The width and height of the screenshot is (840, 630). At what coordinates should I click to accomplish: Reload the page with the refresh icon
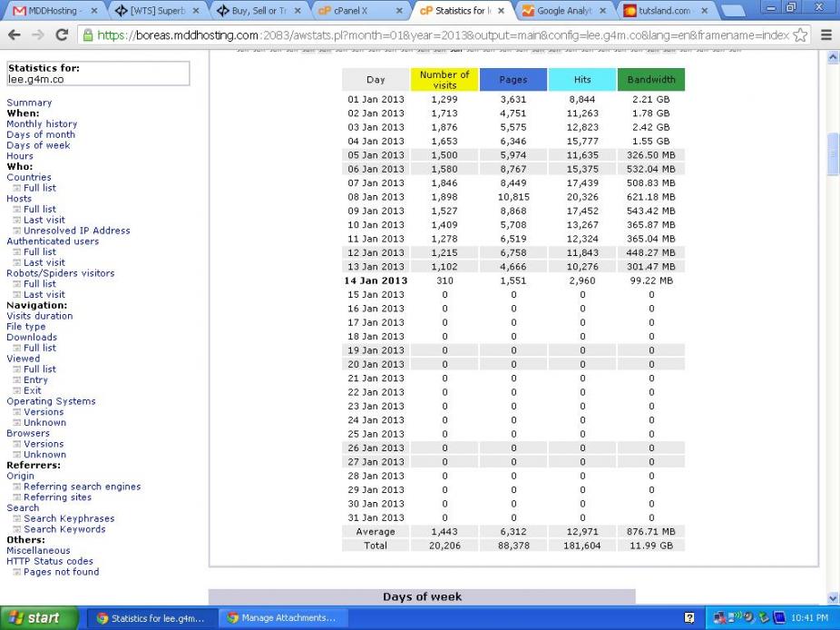[x=61, y=34]
